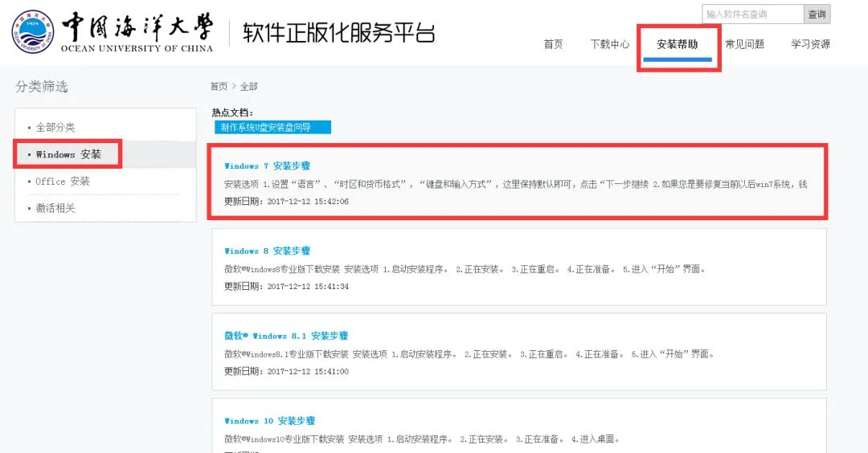
Task: Open the Windows 10 安装步骤 article
Action: point(269,421)
